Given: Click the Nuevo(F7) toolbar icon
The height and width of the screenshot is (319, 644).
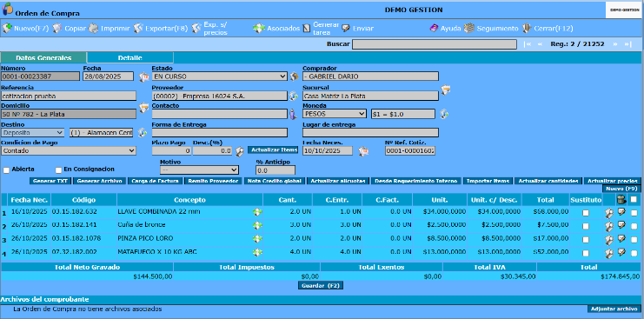Looking at the screenshot, I should (x=7, y=29).
